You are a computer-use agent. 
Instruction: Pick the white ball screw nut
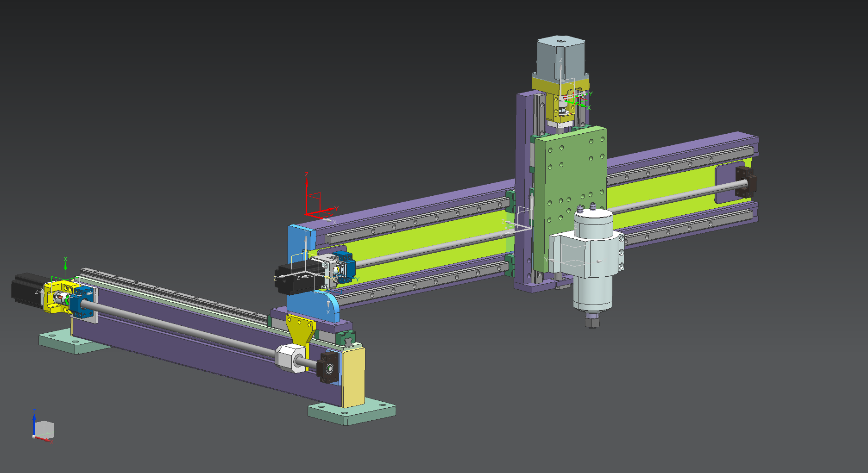pos(291,358)
